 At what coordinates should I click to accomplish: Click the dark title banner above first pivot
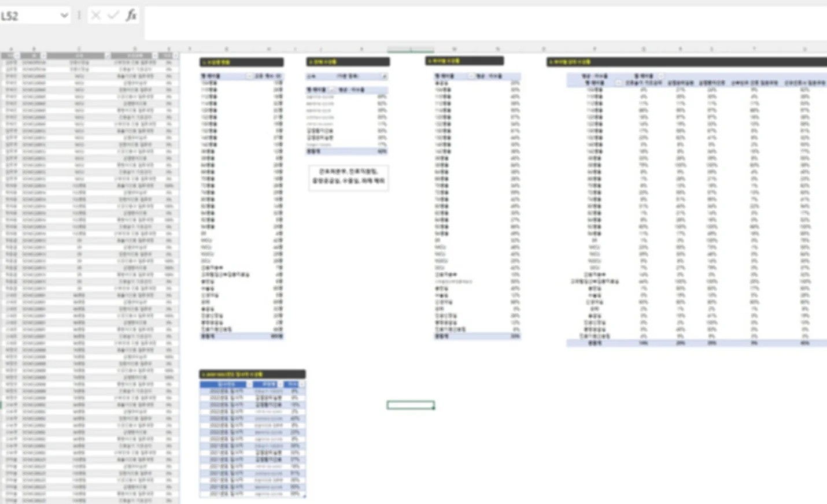coord(242,62)
